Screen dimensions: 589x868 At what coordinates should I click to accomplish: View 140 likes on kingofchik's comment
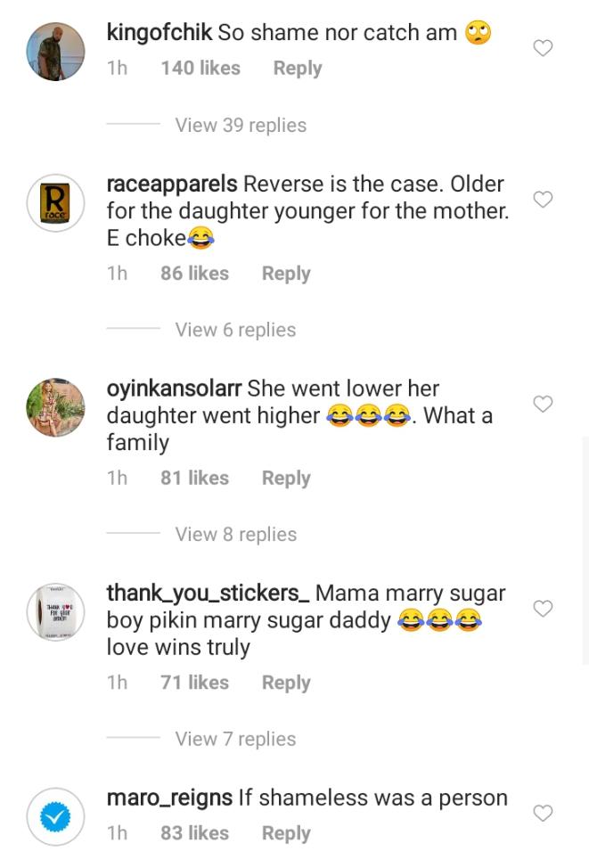(x=200, y=69)
